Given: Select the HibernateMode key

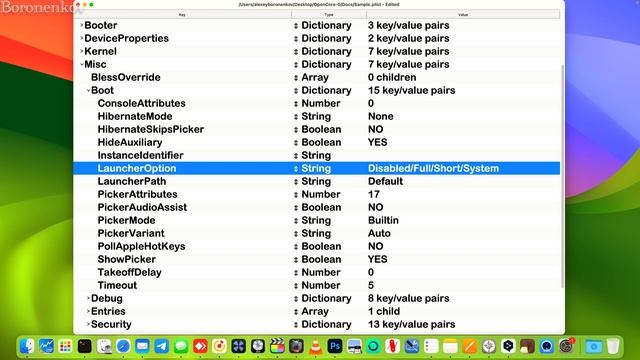Looking at the screenshot, I should tap(135, 116).
